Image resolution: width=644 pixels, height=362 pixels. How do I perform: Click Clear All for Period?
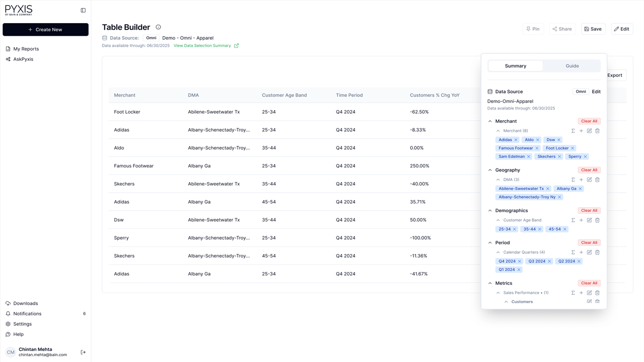(x=589, y=243)
